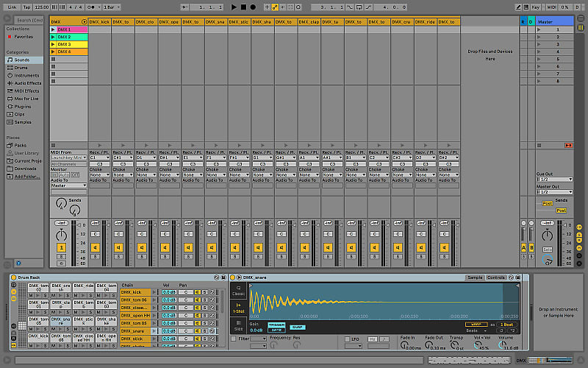Switch Simpler to 1-Shot mode
The width and height of the screenshot is (588, 368).
[238, 307]
